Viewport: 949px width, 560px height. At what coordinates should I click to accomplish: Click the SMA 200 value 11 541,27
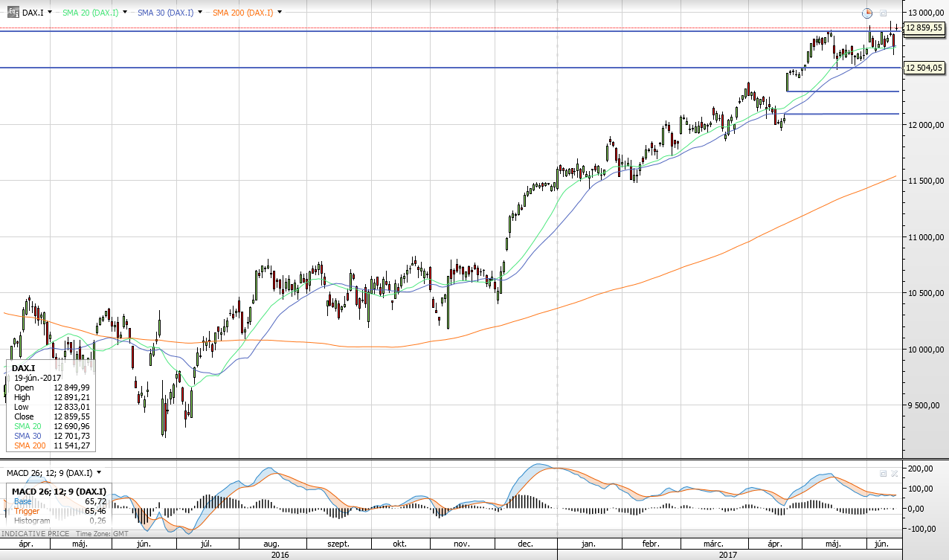click(x=71, y=445)
